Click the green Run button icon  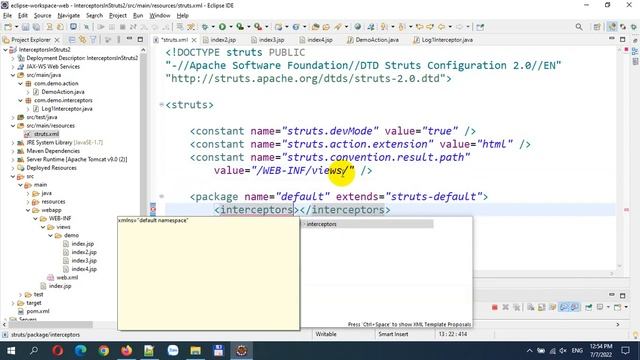tap(222, 27)
